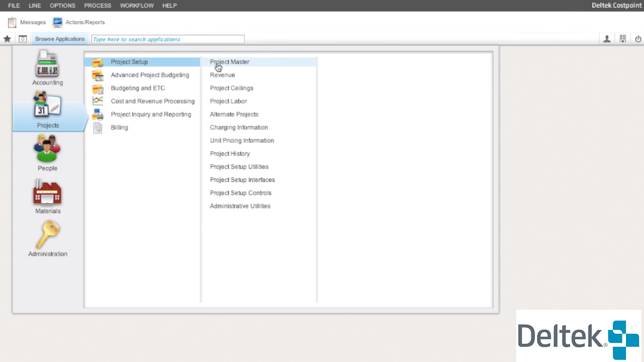The image size is (644, 362).
Task: Open the Materials module icon
Action: 47,192
